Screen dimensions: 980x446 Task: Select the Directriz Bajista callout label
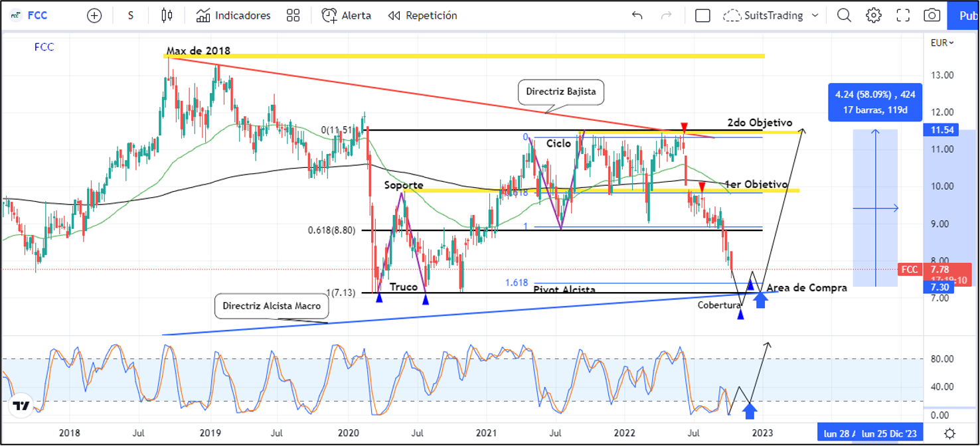coord(560,94)
